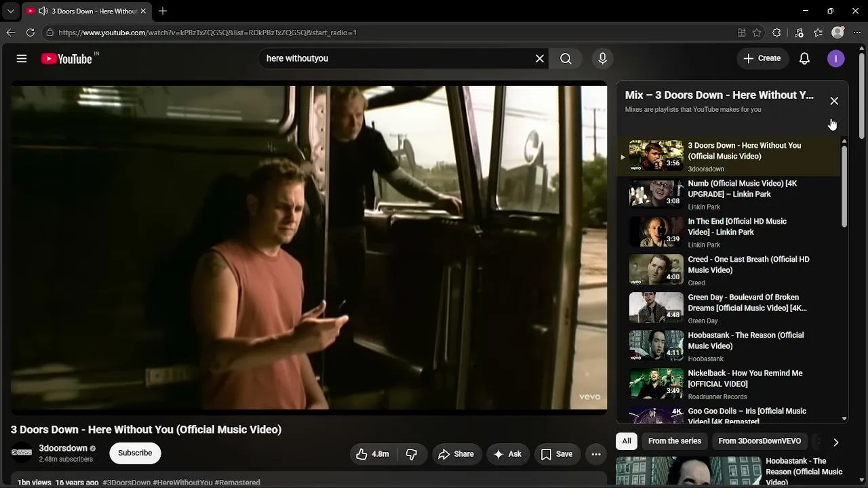Open the tab actions dropdown arrow
Viewport: 868px width, 488px height.
[10, 11]
